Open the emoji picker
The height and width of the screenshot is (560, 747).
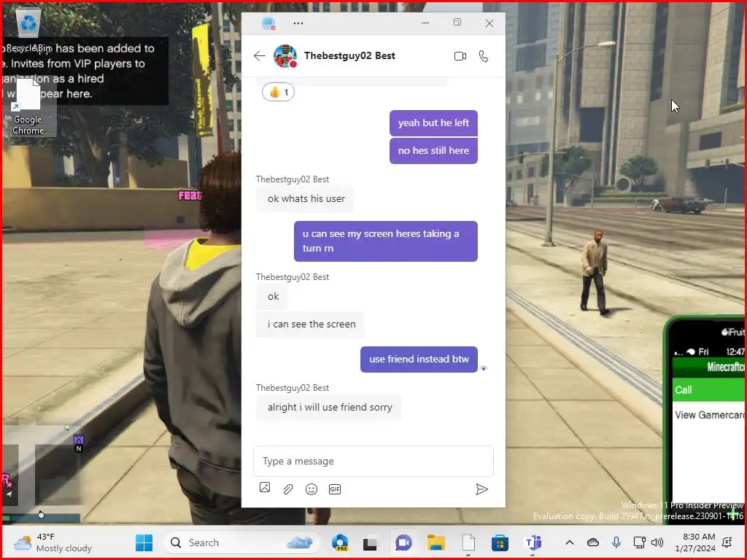(x=311, y=489)
